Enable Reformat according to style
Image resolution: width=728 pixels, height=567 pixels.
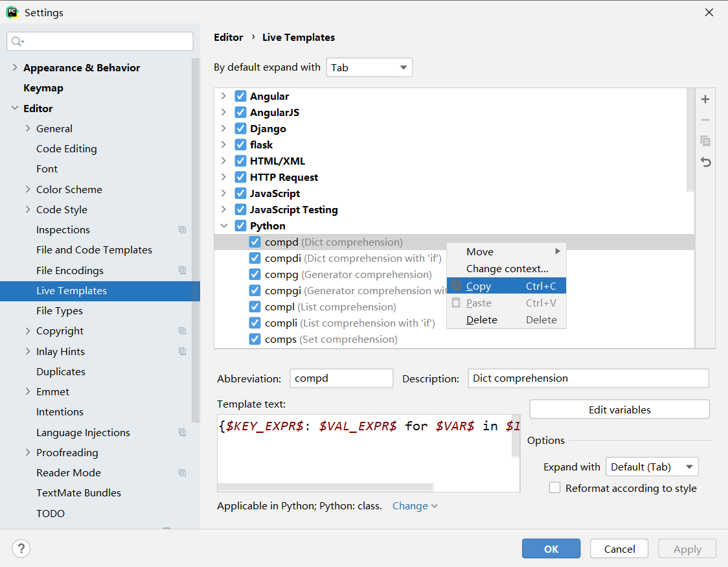(x=554, y=488)
